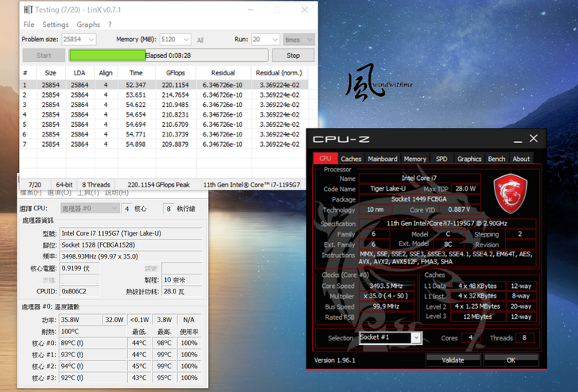Open the ? help menu in LinX

(110, 25)
